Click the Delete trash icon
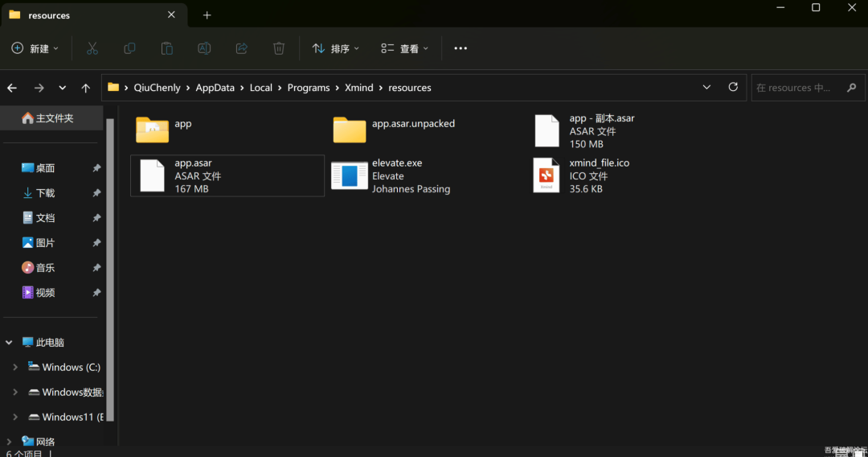 click(x=279, y=49)
